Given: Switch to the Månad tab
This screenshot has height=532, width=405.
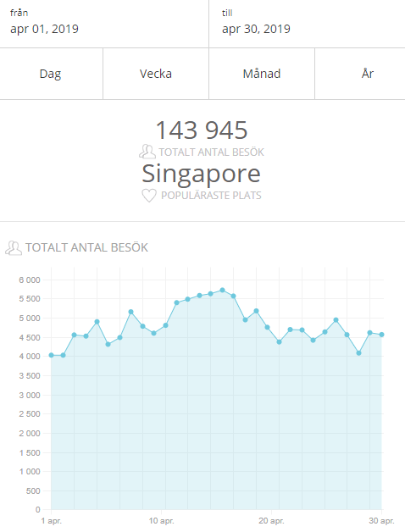Looking at the screenshot, I should pyautogui.click(x=262, y=74).
